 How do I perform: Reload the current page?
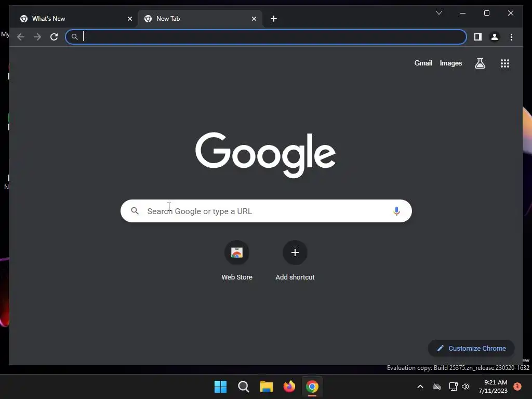54,37
